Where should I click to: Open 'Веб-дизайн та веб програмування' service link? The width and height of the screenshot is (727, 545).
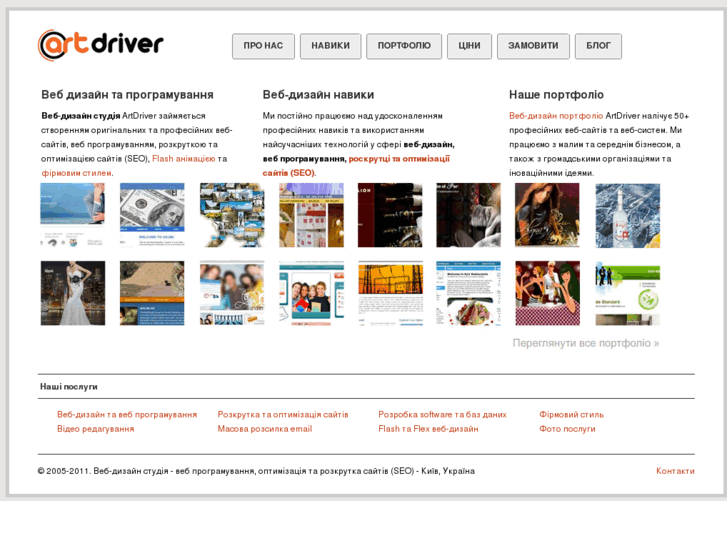127,415
